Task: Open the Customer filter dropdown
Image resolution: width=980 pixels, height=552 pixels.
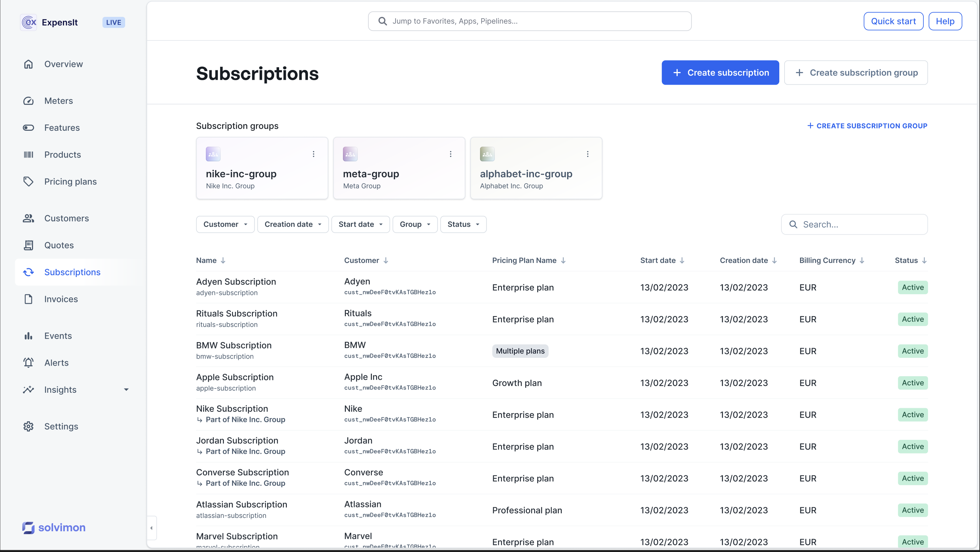Action: tap(225, 224)
